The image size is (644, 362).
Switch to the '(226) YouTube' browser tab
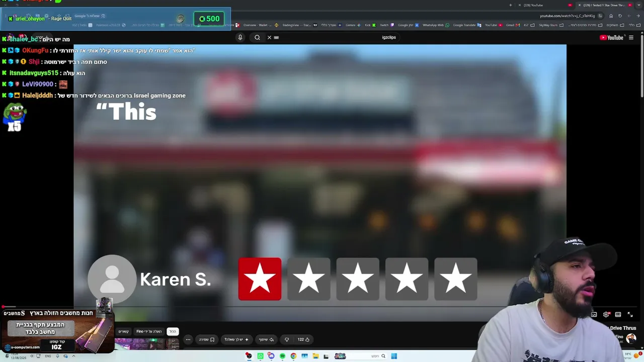[x=546, y=5]
